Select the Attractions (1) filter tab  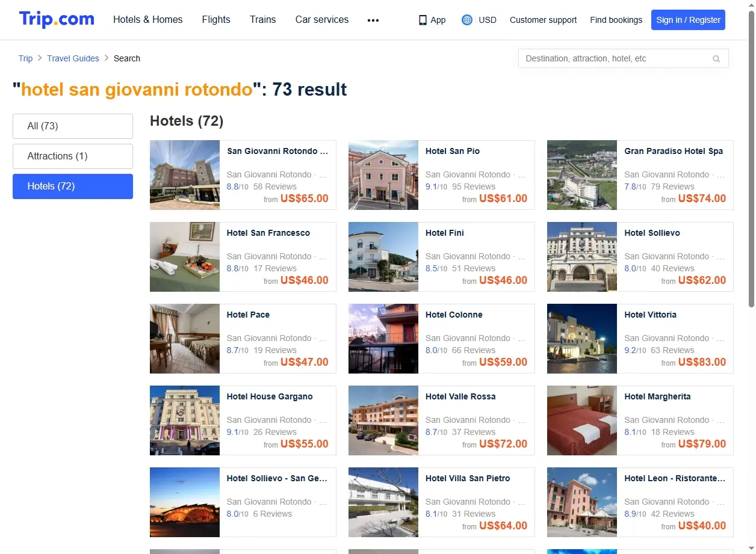[x=73, y=156]
